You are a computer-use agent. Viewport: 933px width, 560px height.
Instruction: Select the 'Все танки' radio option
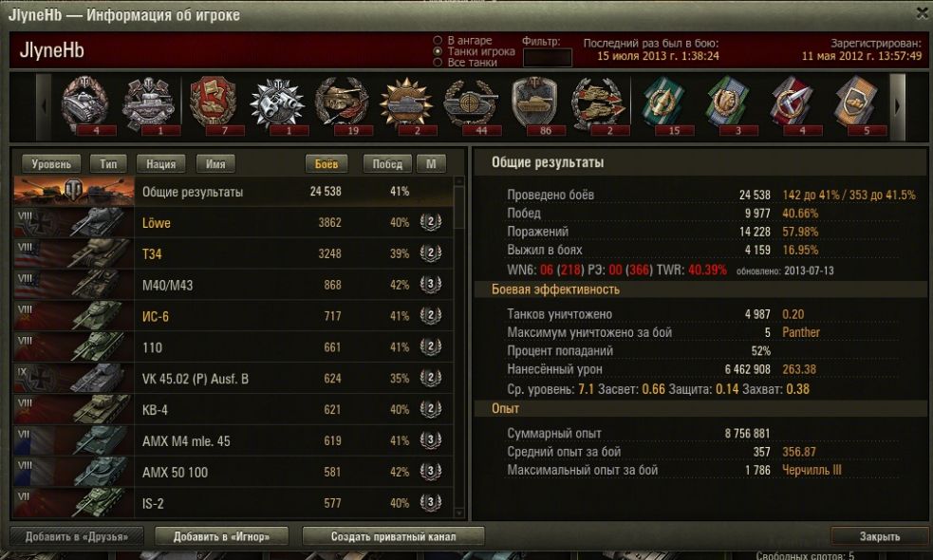tap(438, 62)
